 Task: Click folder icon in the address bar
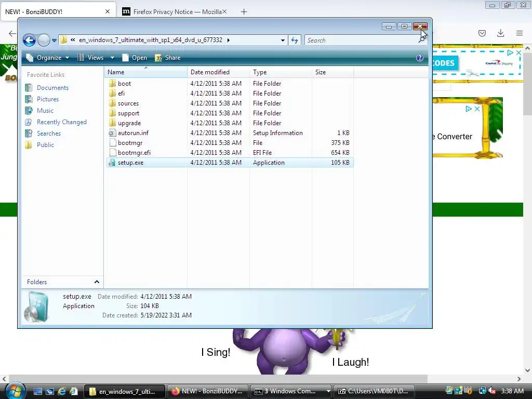(63, 40)
